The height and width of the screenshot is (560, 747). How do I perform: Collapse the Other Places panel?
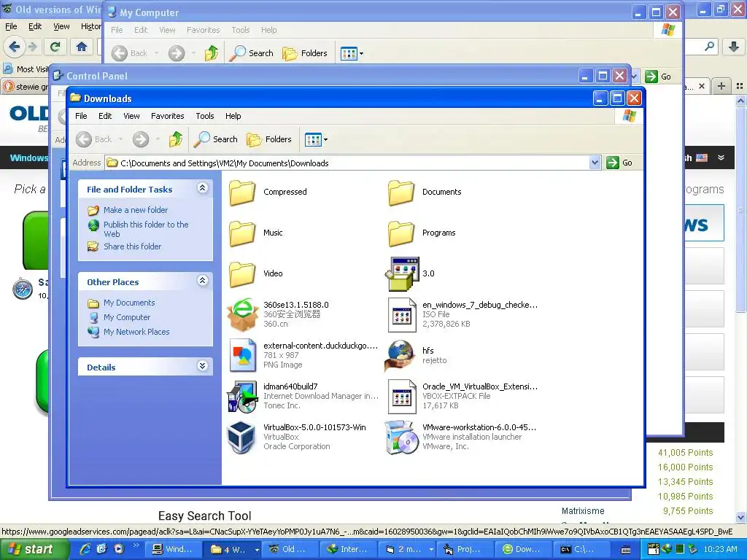203,281
